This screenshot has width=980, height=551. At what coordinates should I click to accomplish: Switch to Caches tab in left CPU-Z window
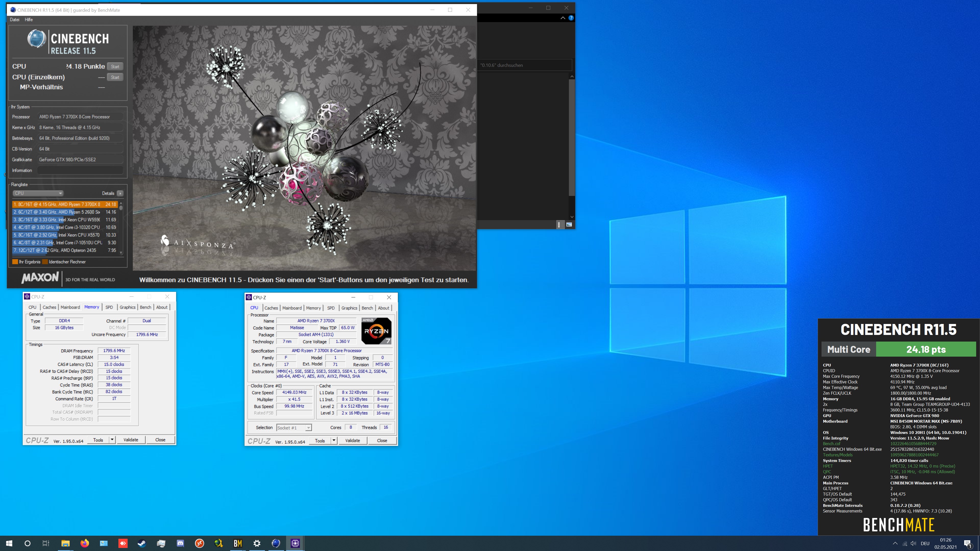tap(50, 307)
